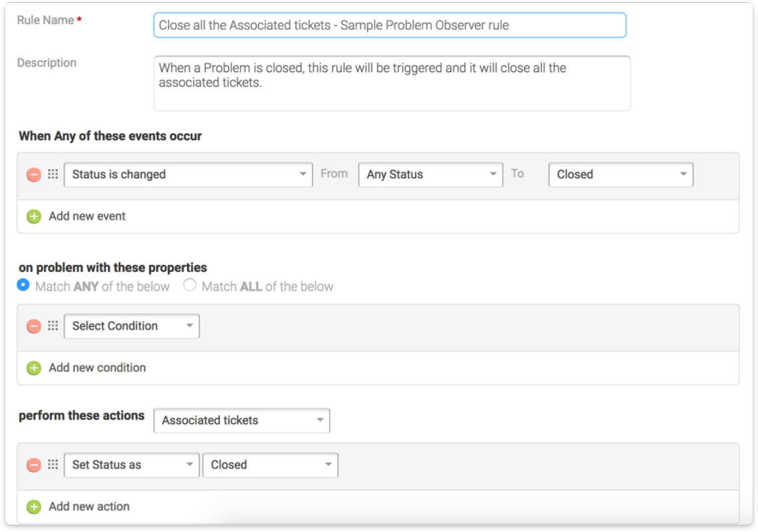The image size is (758, 532).
Task: Open the "Set Status as" action dropdown
Action: click(131, 465)
